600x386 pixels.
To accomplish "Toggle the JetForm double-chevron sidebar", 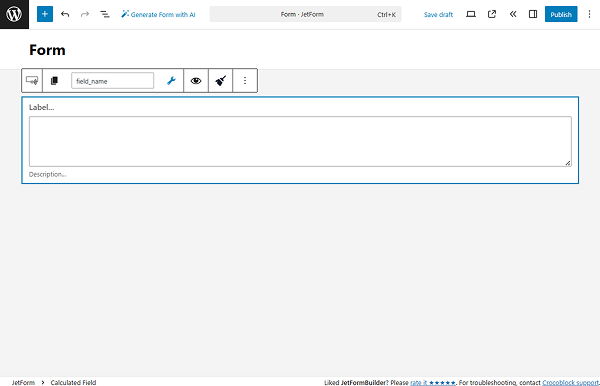I will pyautogui.click(x=513, y=14).
